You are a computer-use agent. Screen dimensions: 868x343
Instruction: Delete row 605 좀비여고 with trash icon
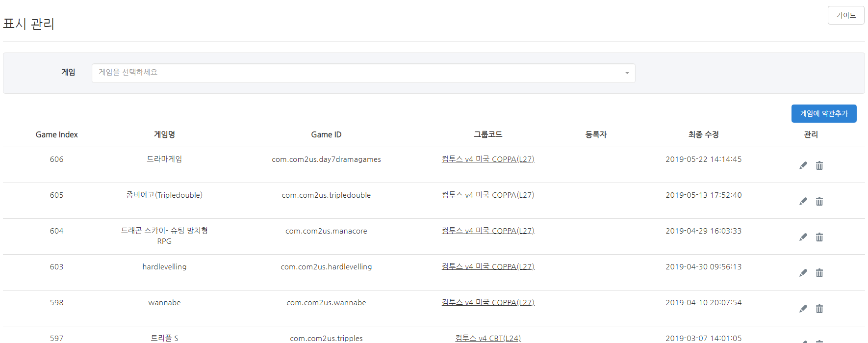click(x=819, y=201)
